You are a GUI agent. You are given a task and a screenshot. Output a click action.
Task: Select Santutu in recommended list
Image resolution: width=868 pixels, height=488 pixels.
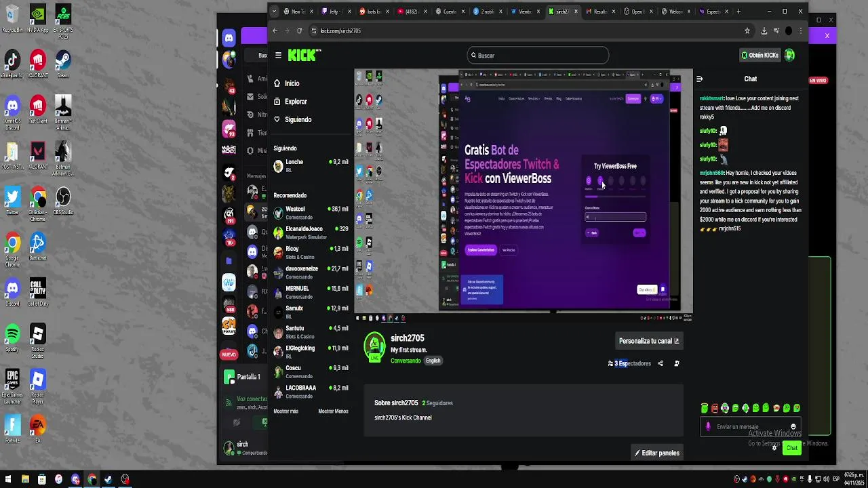pyautogui.click(x=311, y=332)
